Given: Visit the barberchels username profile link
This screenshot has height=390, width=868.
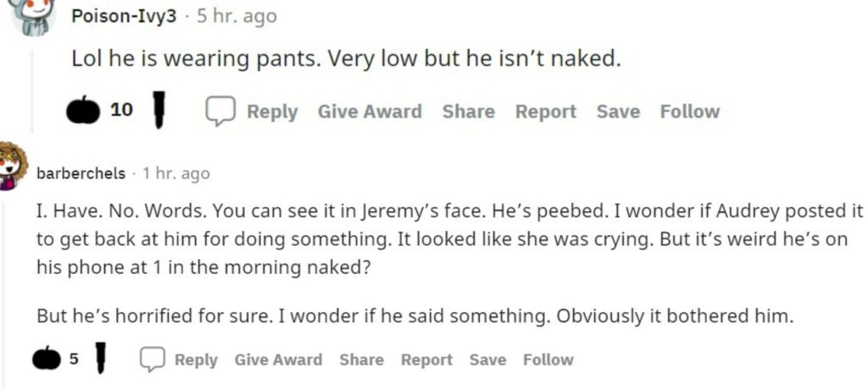Looking at the screenshot, I should point(81,173).
